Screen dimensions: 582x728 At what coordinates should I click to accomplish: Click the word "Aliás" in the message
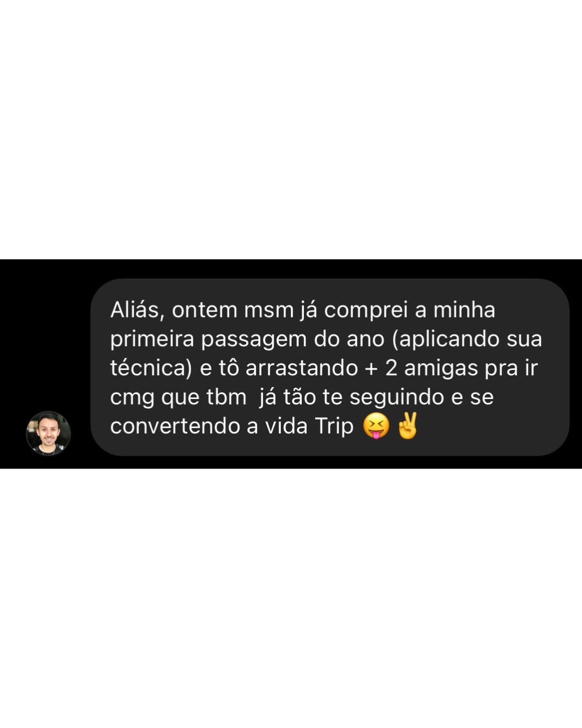point(134,310)
